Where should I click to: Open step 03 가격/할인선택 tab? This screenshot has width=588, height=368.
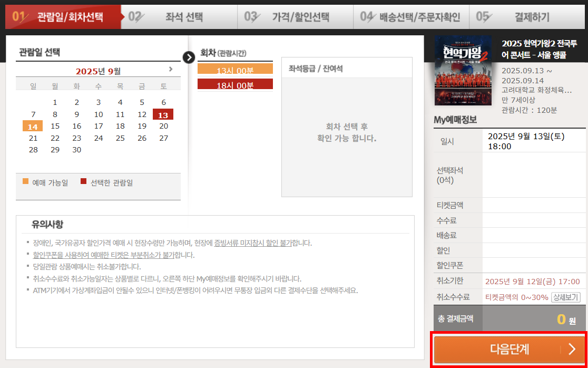pos(295,17)
